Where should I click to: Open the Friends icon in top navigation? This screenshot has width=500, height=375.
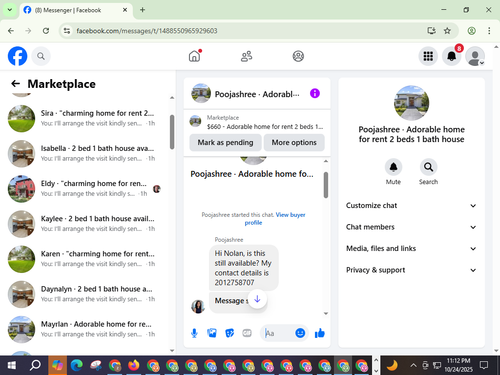(x=246, y=56)
